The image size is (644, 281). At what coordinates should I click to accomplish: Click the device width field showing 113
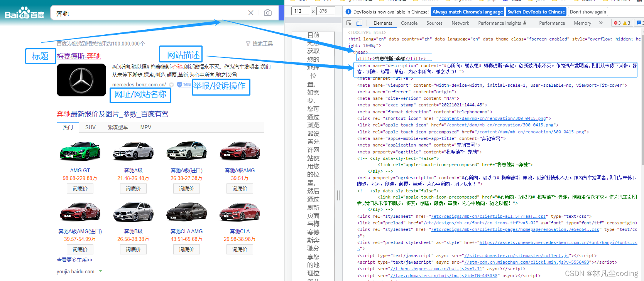pos(301,11)
